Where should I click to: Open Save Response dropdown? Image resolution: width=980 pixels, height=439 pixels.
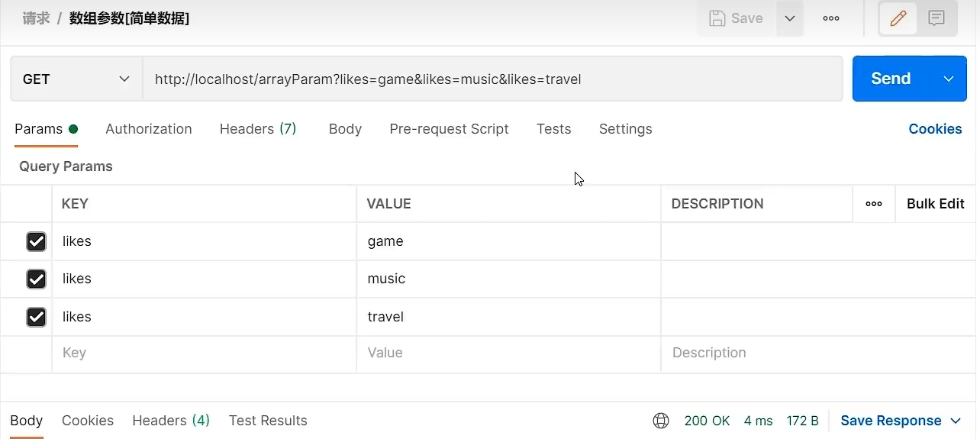(x=901, y=421)
